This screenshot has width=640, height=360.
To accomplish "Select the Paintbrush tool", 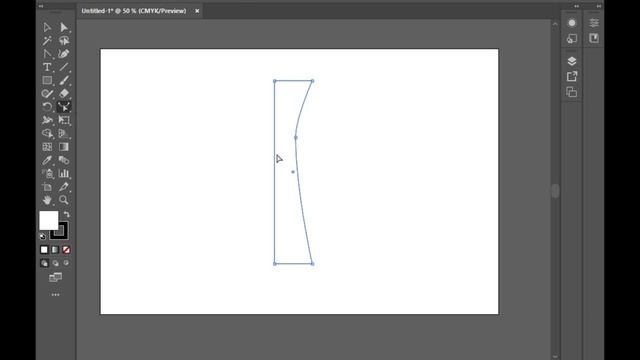I will tap(64, 80).
